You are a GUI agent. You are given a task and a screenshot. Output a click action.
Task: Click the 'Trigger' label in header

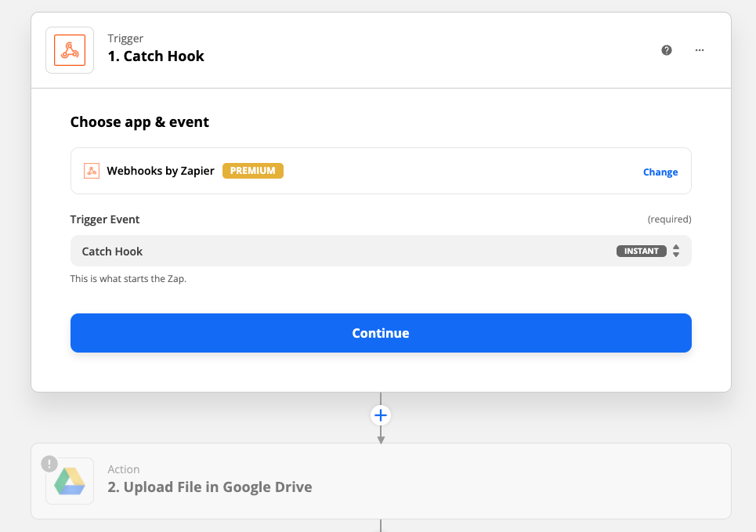[x=125, y=38]
